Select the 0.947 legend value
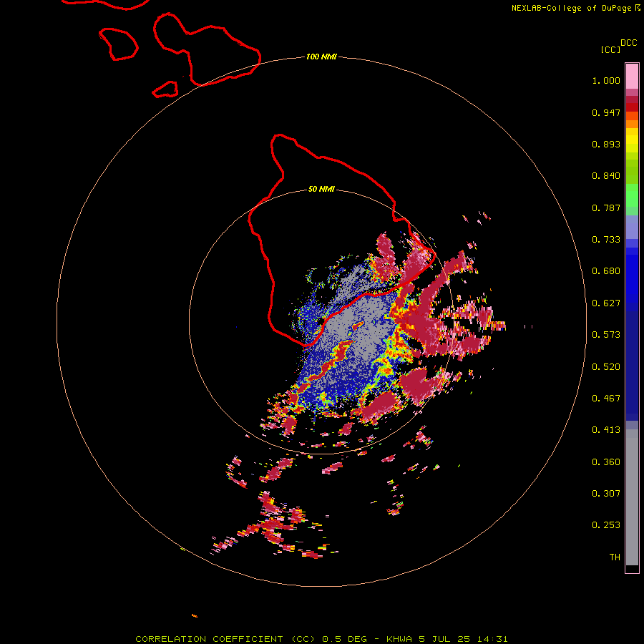Image resolution: width=644 pixels, height=644 pixels. tap(606, 112)
